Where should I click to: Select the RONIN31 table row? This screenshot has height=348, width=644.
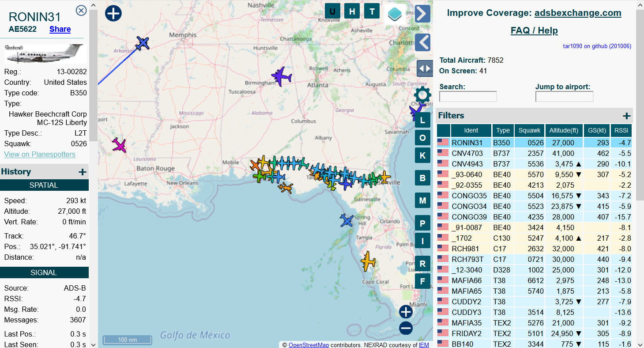(x=534, y=143)
